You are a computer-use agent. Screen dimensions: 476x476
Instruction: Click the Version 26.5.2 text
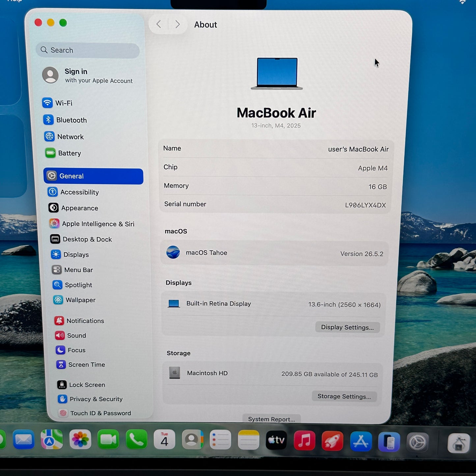click(362, 254)
